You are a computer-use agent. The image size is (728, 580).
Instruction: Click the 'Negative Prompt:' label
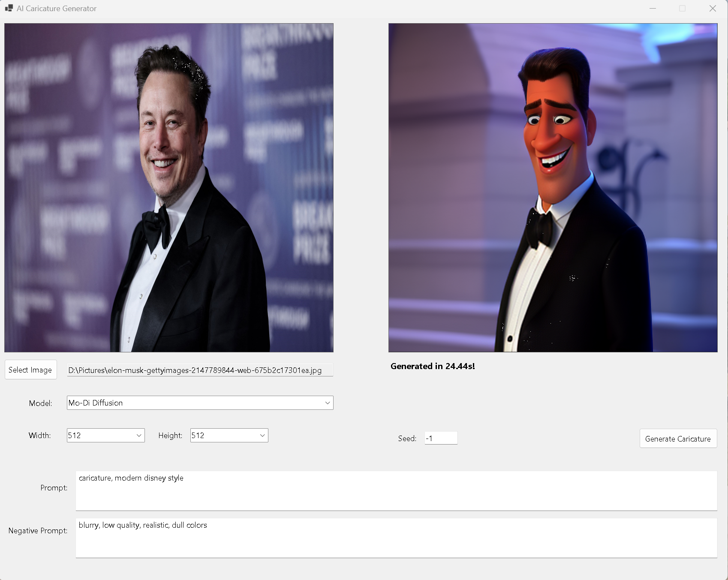pos(38,530)
